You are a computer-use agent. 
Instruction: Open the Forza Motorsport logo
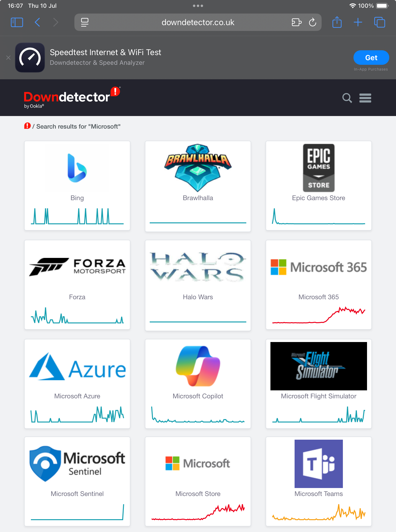[77, 267]
